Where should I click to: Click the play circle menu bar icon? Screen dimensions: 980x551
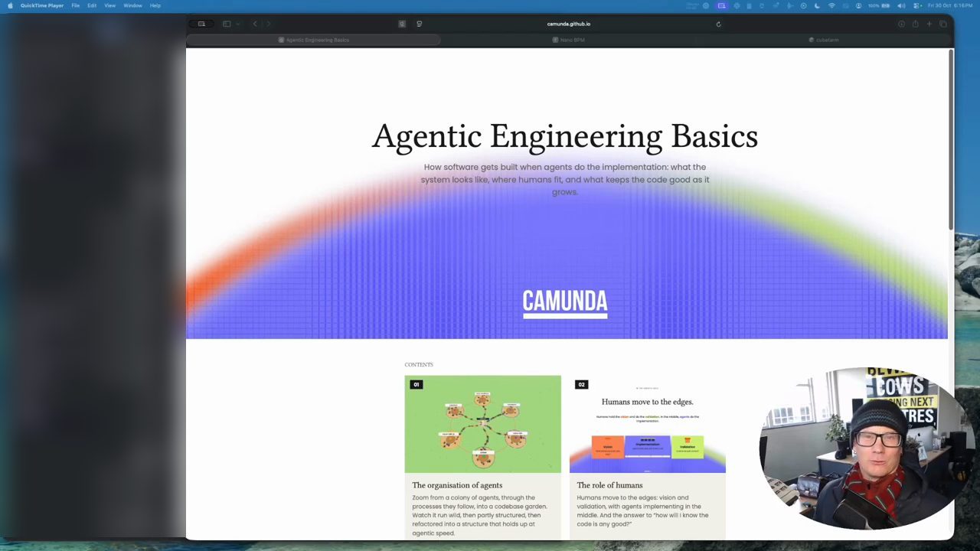[x=803, y=5]
